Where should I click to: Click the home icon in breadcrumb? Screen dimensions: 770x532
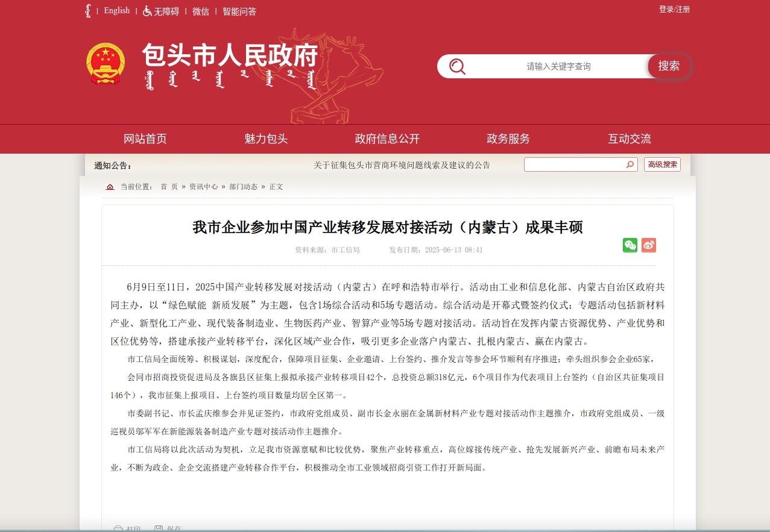(x=110, y=187)
